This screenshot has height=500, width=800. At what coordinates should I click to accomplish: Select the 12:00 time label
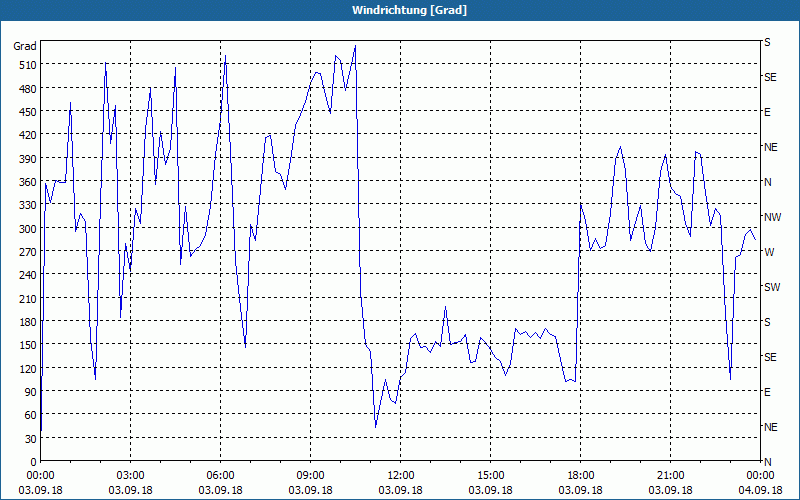coord(401,476)
